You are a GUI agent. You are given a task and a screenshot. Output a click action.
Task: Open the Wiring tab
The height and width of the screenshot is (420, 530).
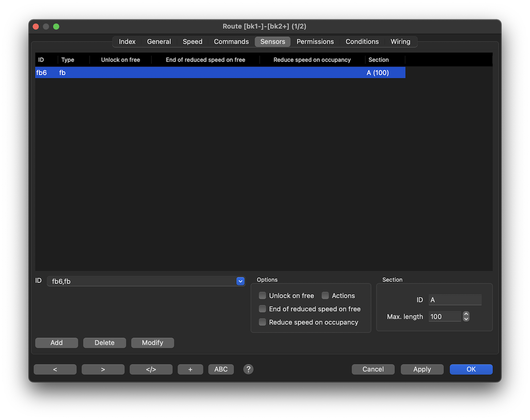[400, 42]
